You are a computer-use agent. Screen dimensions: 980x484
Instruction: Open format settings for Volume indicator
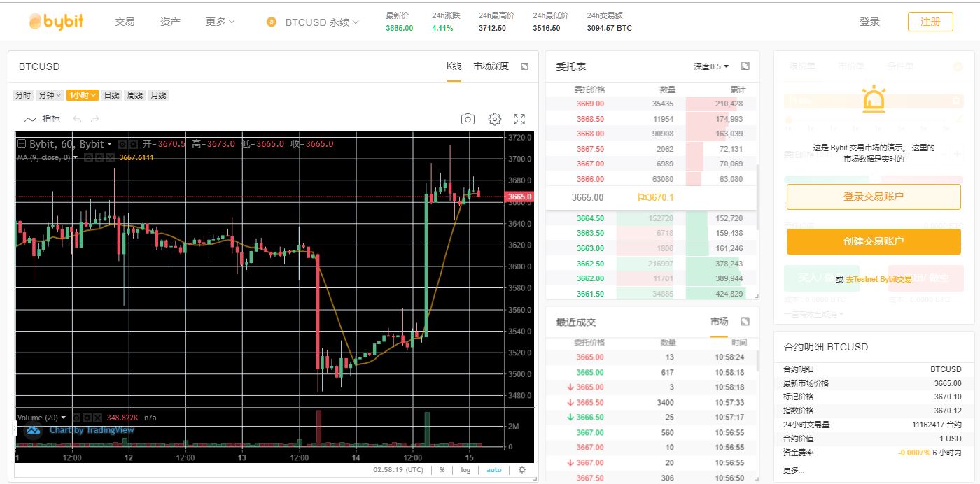click(x=87, y=418)
